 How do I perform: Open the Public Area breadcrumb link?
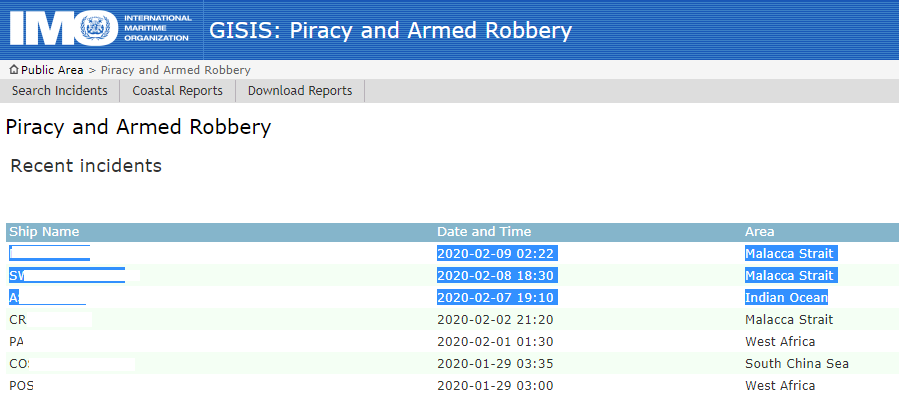coord(52,70)
